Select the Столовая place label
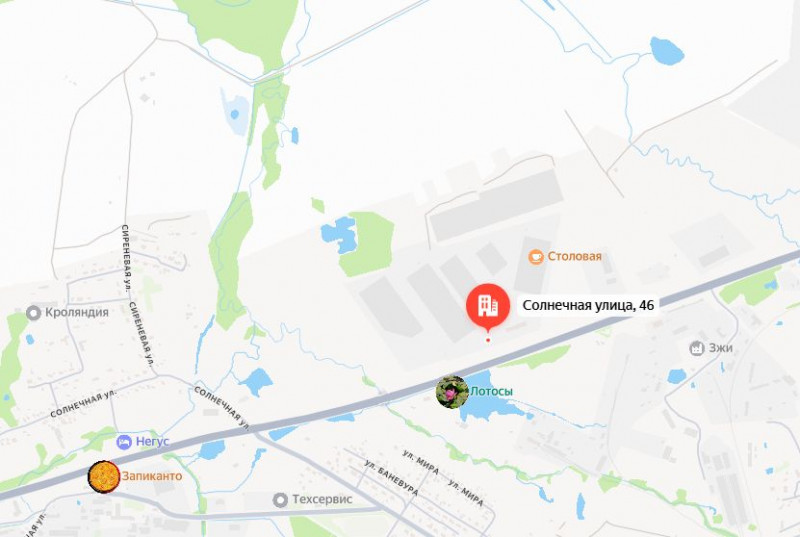This screenshot has width=800, height=537. pyautogui.click(x=574, y=256)
